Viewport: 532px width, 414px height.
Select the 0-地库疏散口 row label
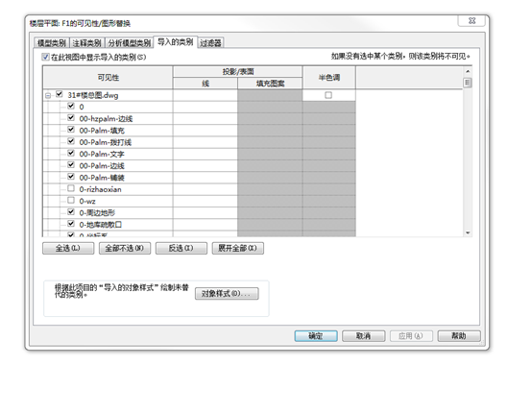pos(101,225)
